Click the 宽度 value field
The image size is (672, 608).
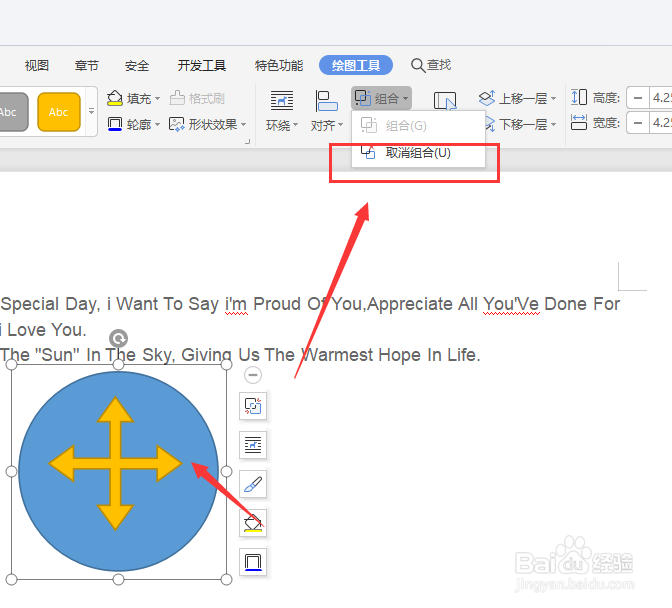(x=660, y=123)
